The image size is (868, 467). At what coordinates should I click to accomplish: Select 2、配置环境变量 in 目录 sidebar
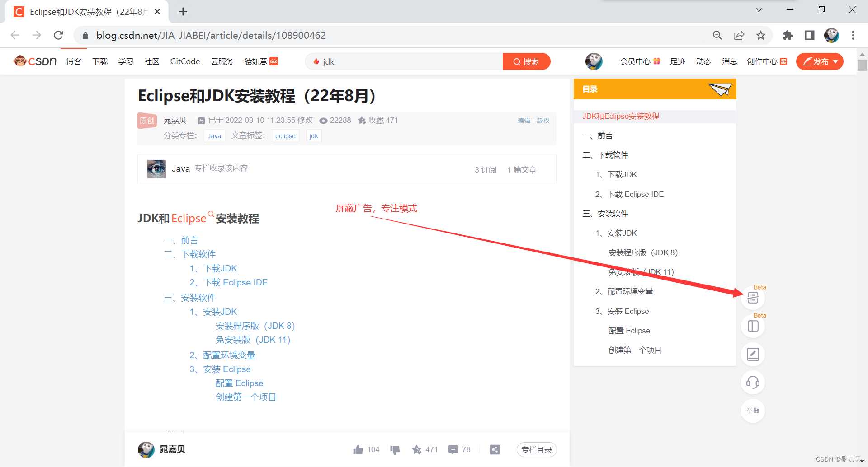pos(624,291)
